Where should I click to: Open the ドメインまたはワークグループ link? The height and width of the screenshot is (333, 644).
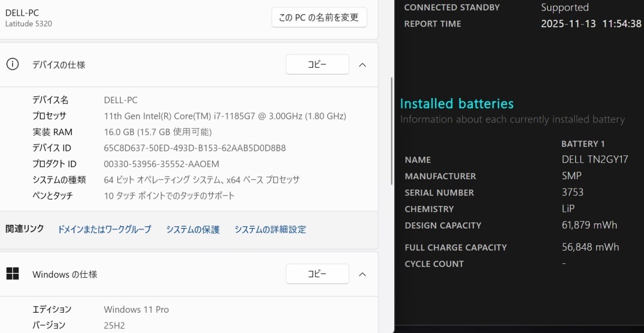(104, 229)
